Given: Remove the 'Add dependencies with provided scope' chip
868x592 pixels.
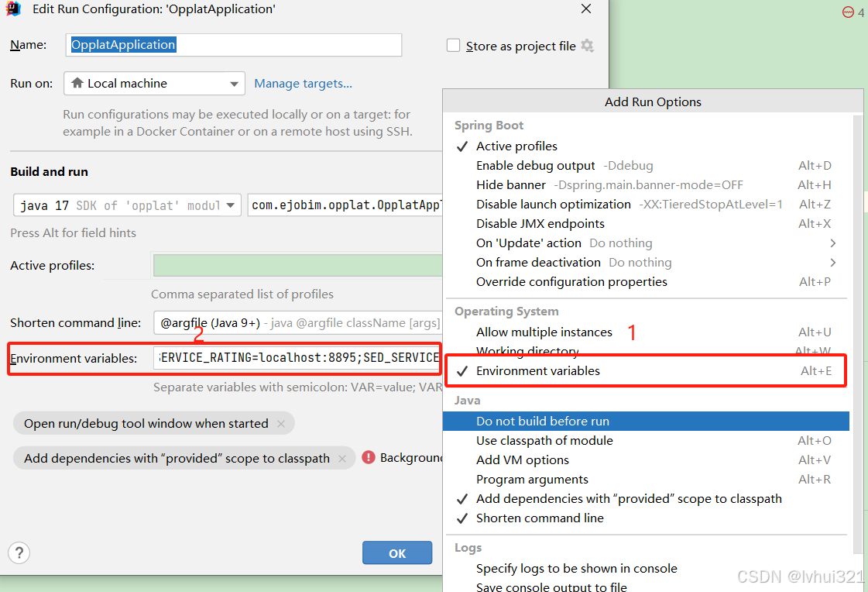Looking at the screenshot, I should 342,459.
